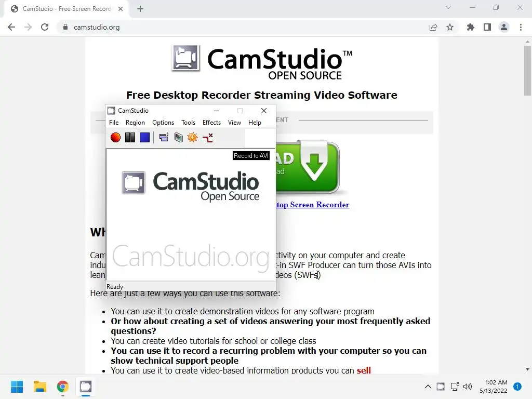
Task: Click the CamStudio website logo
Action: click(x=262, y=62)
